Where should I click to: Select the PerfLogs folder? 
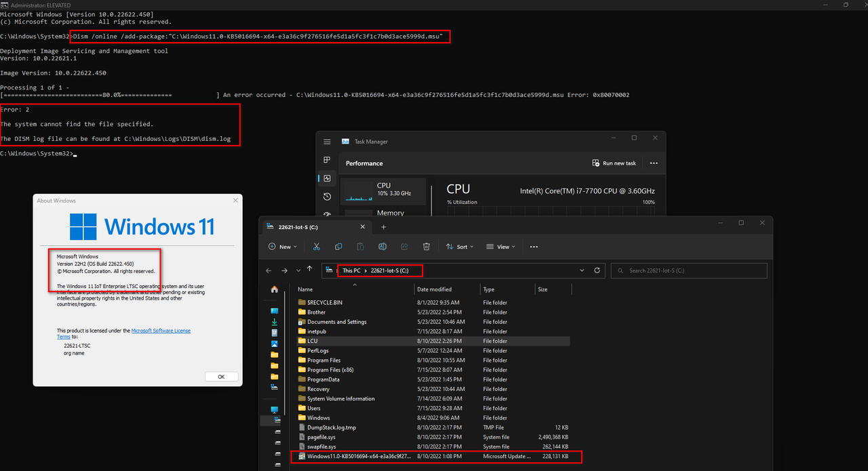pyautogui.click(x=433, y=350)
